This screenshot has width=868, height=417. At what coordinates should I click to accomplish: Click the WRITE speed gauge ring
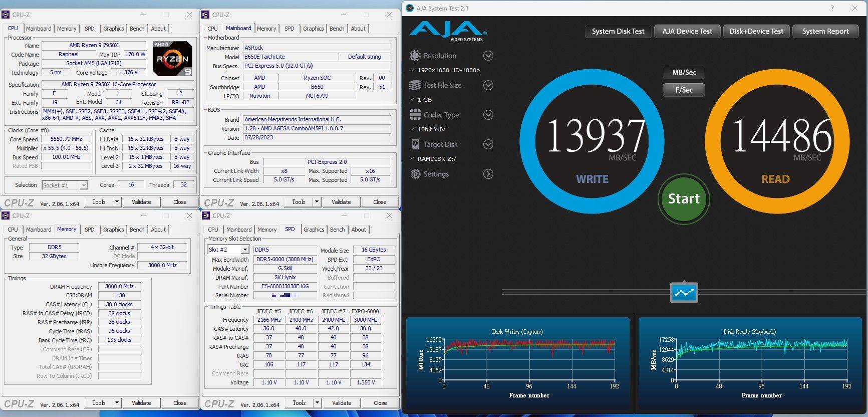click(x=593, y=141)
